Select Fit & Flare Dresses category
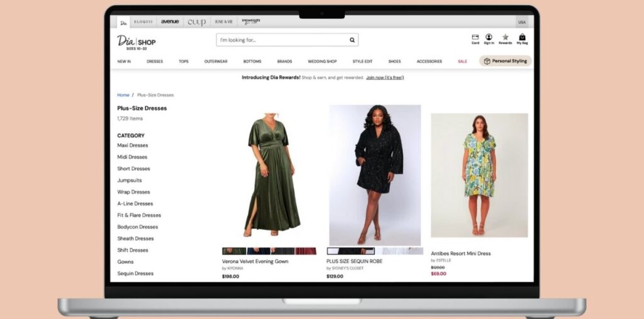Viewport: 644px width, 319px height. point(139,215)
